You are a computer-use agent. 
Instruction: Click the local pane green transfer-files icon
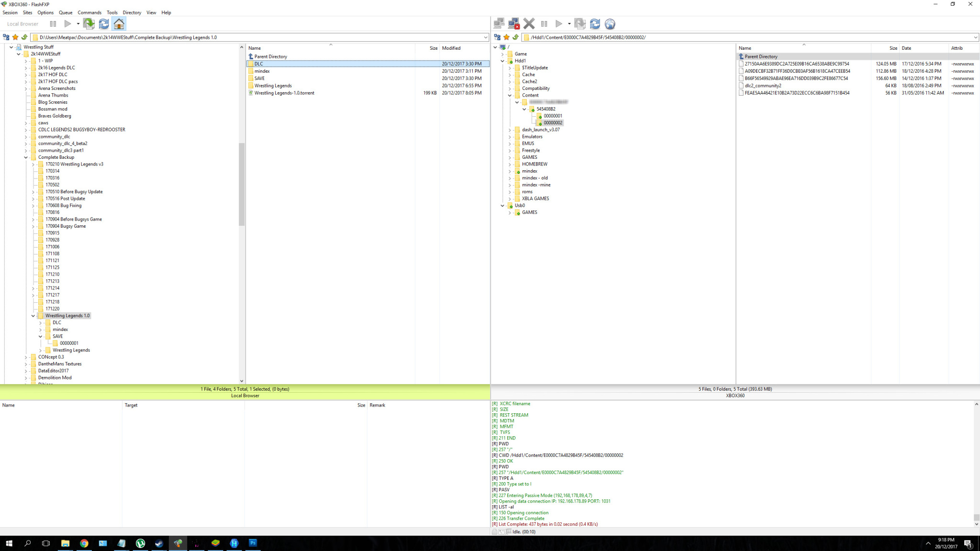(x=89, y=24)
